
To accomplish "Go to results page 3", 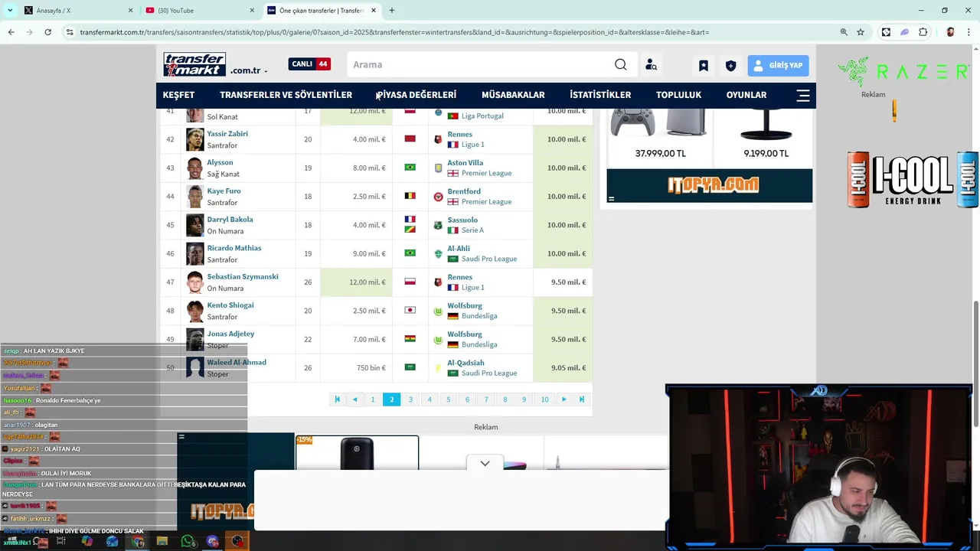I will (410, 399).
